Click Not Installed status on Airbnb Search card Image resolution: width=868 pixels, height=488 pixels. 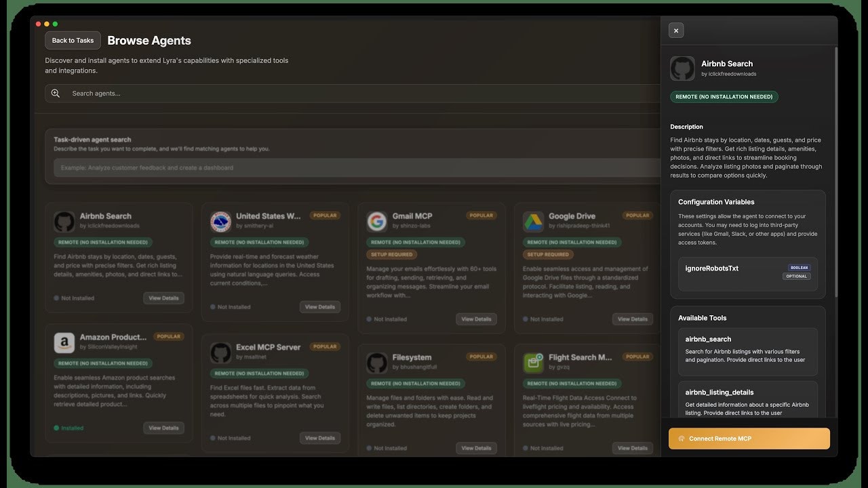pyautogui.click(x=74, y=298)
